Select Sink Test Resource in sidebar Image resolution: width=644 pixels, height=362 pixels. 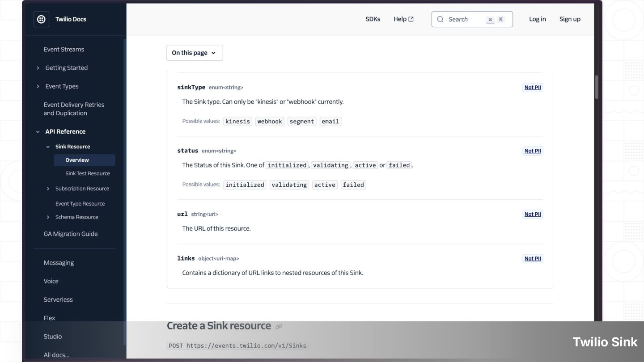click(88, 173)
